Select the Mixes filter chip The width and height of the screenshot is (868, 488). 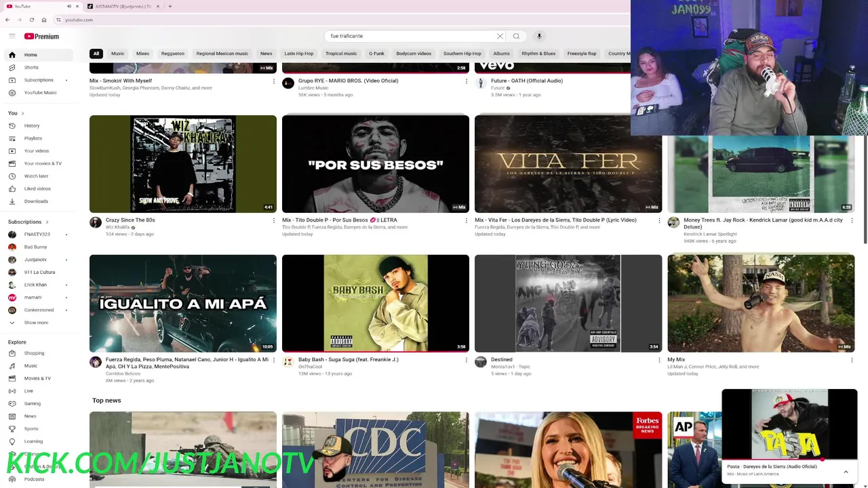tap(142, 54)
